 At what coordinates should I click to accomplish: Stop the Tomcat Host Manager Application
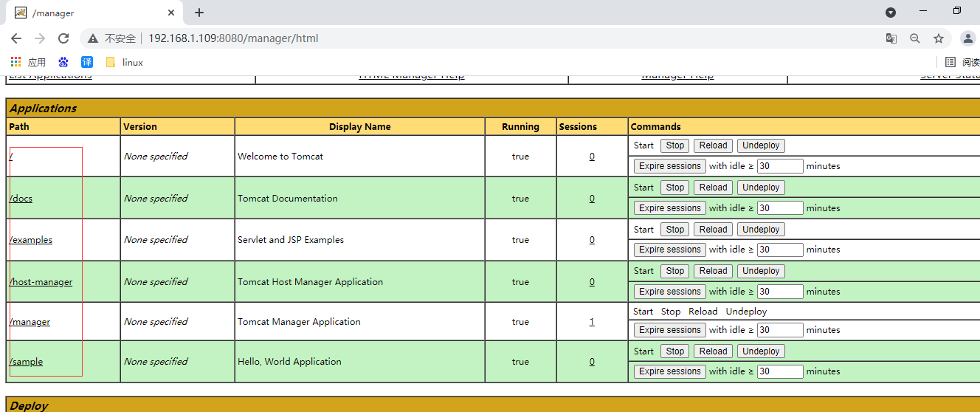675,271
